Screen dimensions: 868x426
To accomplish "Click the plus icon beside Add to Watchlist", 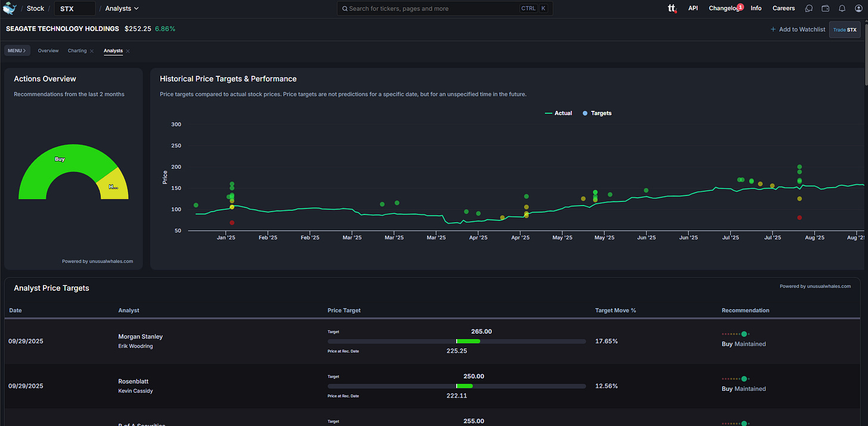I will click(773, 29).
